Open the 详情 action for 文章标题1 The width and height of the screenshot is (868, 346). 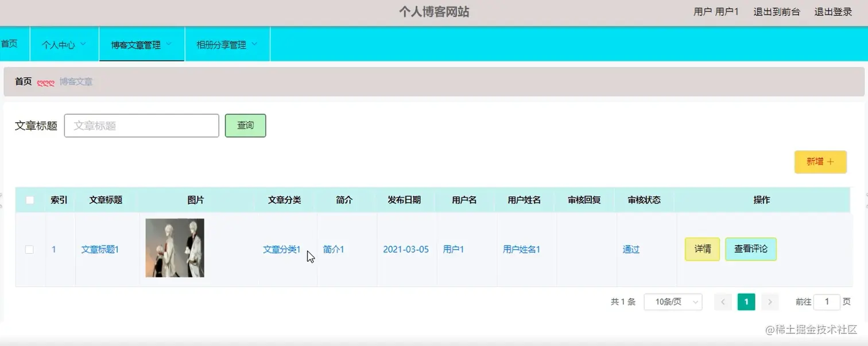702,249
